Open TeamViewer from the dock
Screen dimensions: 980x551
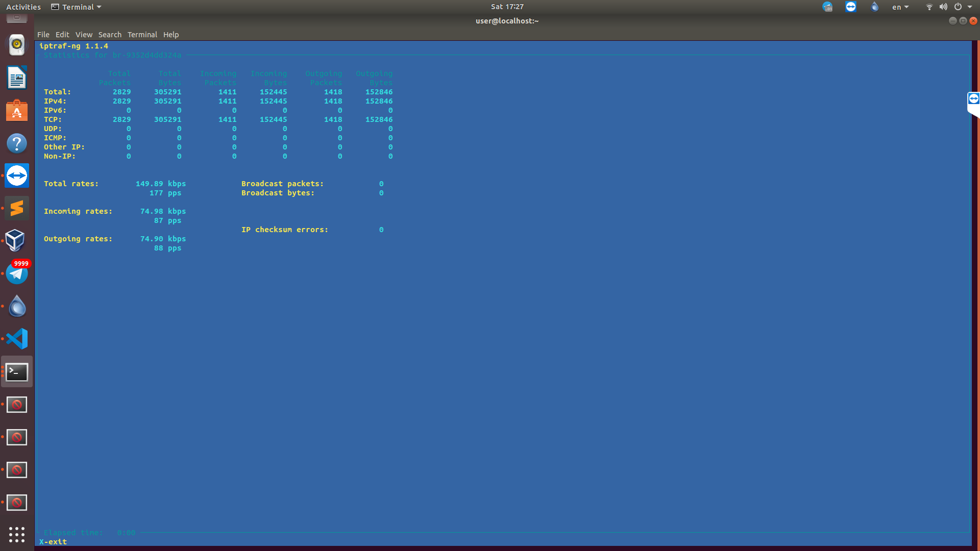(x=17, y=176)
